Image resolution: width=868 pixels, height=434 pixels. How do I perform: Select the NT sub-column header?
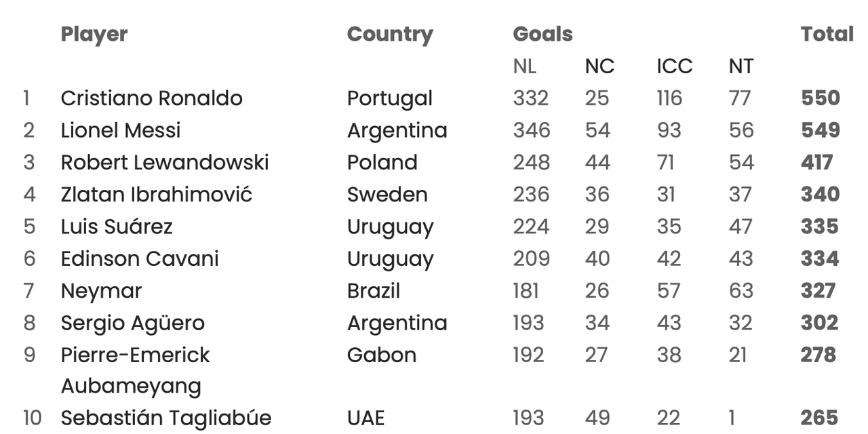click(x=741, y=66)
